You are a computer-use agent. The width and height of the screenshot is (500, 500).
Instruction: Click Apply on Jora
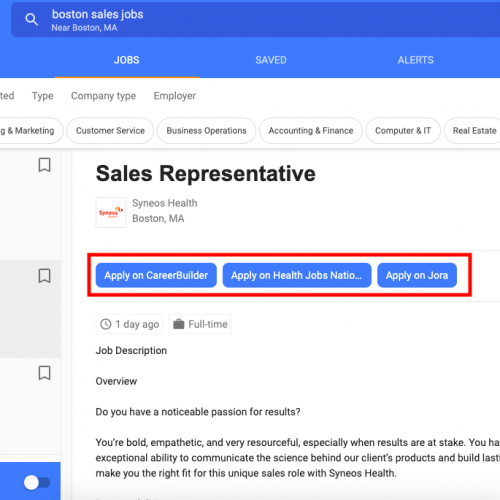(417, 275)
